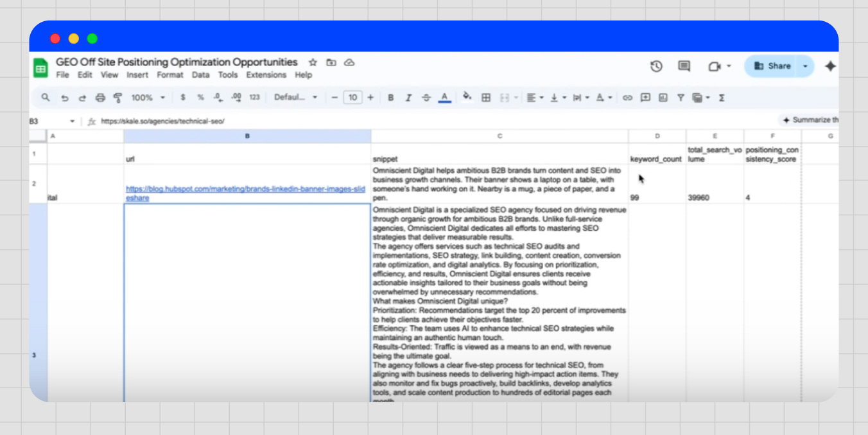Insert a chart with the chart icon
Viewport: 868px width, 435px height.
(x=665, y=98)
